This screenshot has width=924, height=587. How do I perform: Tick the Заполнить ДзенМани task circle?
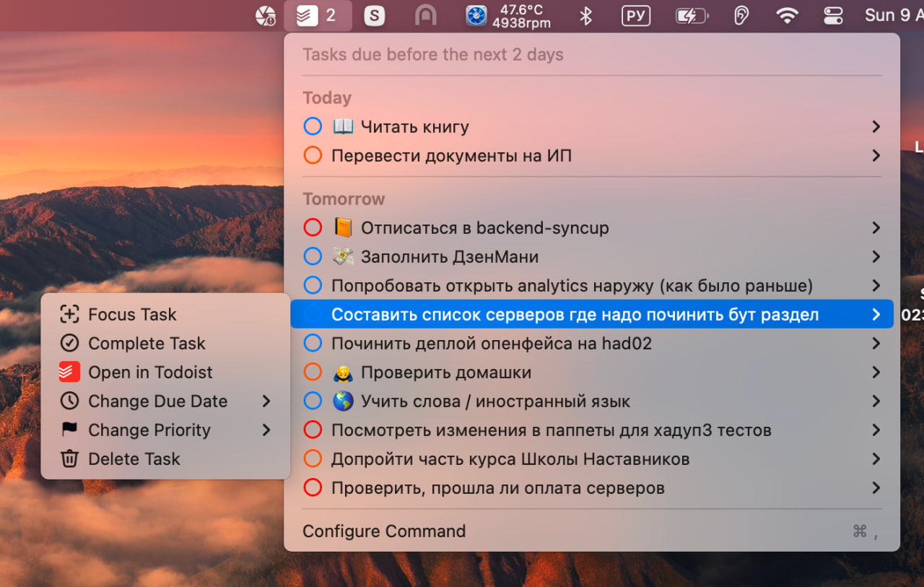[313, 257]
